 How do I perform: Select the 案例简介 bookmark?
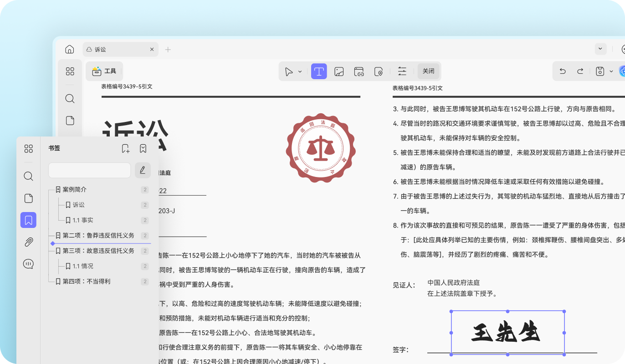75,189
